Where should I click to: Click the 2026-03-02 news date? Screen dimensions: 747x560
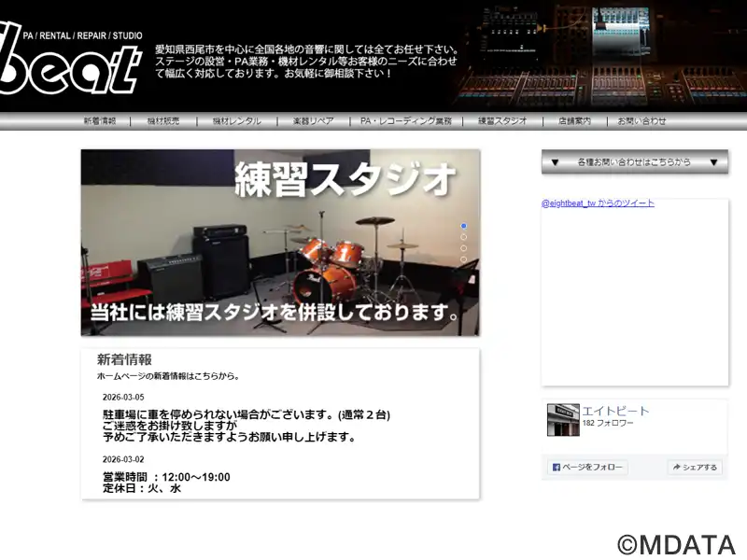[x=123, y=459]
